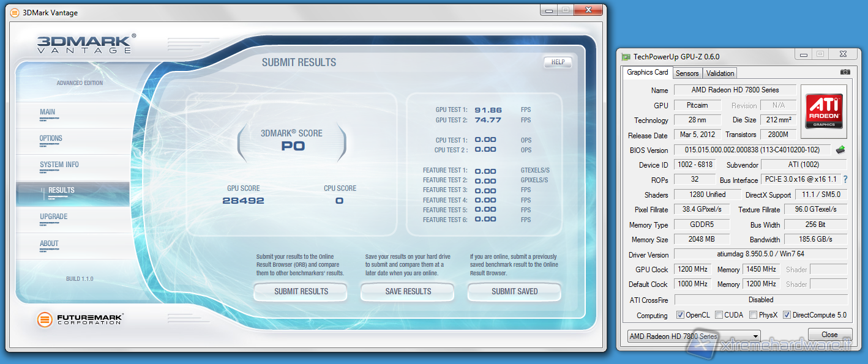Toggle the DirectCompute 5.0 checkbox
The image size is (868, 364).
(787, 315)
